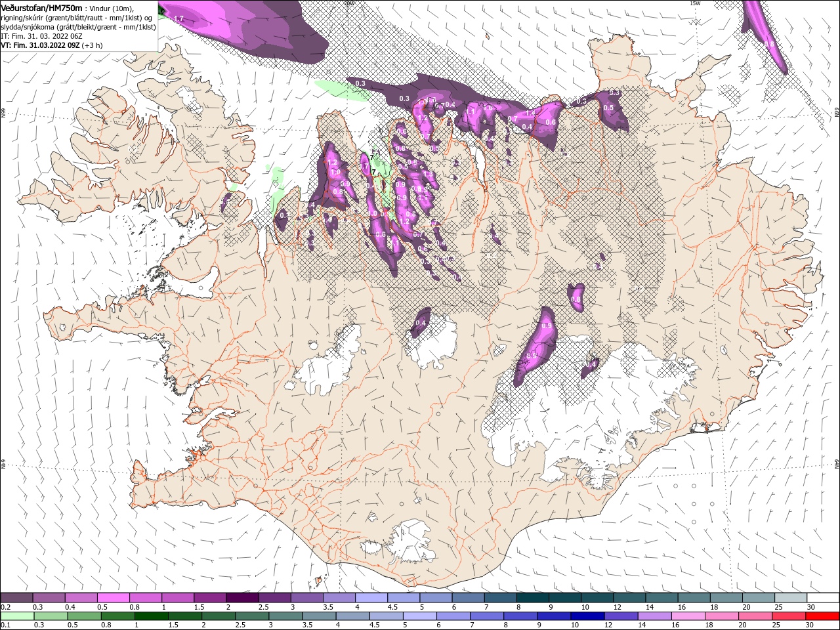Click the 'slydda/snjókoma' legend description line

(78, 27)
